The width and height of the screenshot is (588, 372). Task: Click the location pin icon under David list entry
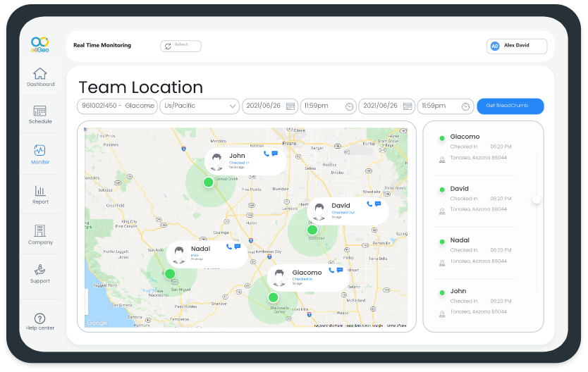pyautogui.click(x=442, y=211)
